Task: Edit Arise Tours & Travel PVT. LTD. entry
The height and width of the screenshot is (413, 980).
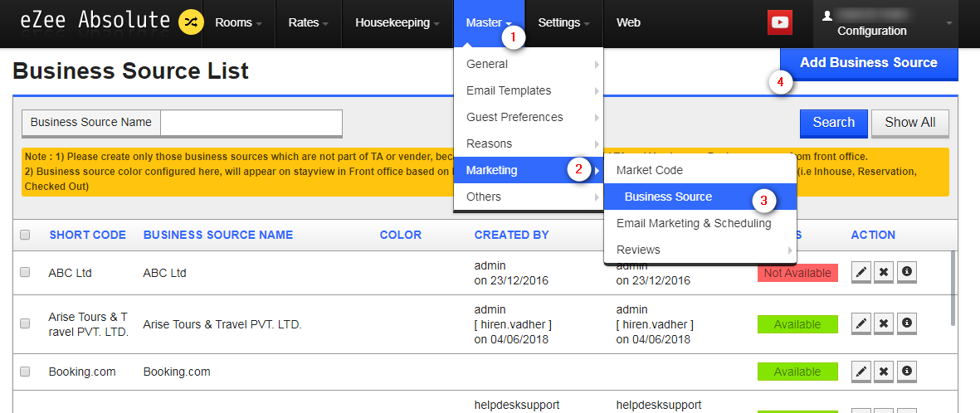Action: pyautogui.click(x=861, y=323)
